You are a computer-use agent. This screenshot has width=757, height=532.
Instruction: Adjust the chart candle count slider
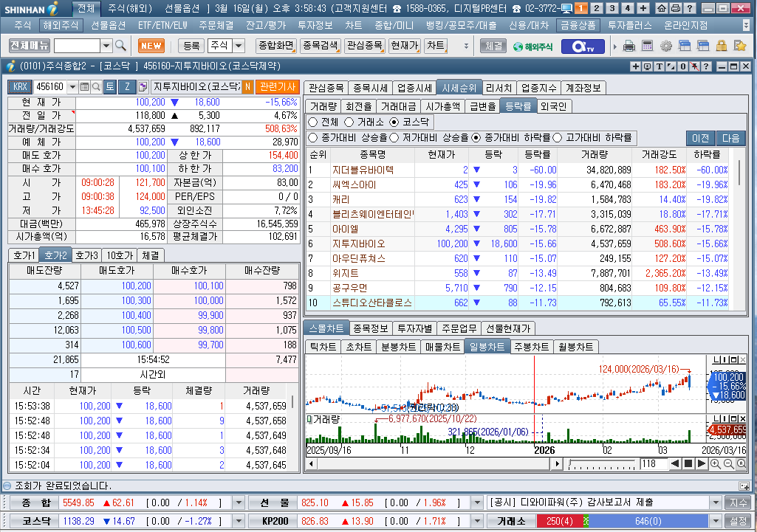[602, 464]
